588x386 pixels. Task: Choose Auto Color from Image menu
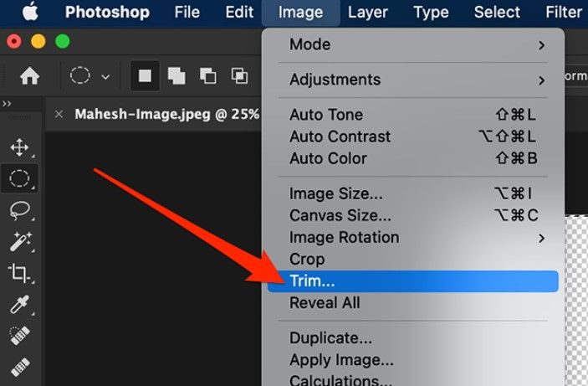(413, 158)
